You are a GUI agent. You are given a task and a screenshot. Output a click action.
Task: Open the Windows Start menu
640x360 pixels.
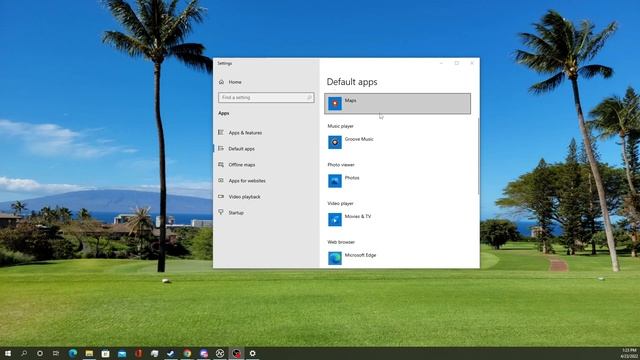coord(8,353)
